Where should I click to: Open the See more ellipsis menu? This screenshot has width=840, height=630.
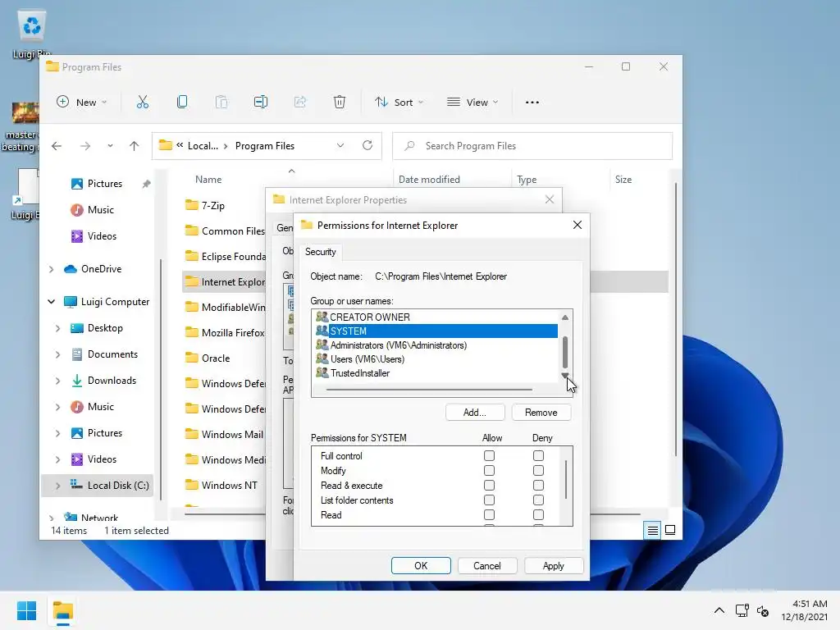(x=532, y=103)
